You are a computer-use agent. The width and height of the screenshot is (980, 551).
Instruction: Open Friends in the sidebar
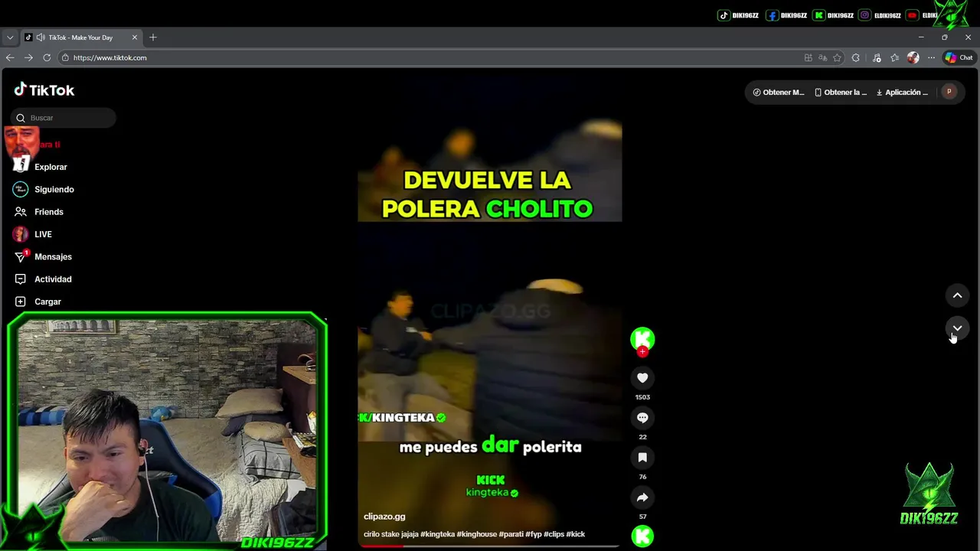(x=49, y=212)
